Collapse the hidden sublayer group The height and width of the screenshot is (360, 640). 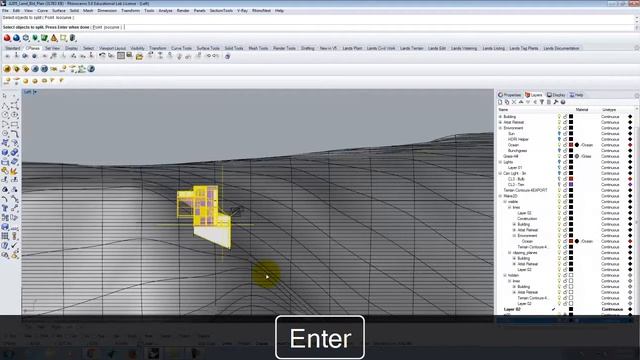point(505,276)
